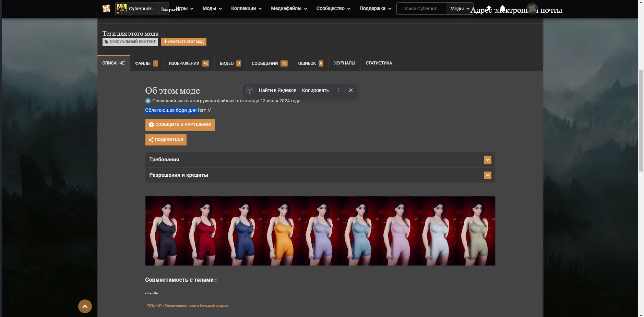Click the highlighted Облегающее боди для text
The width and height of the screenshot is (644, 317).
coord(171,110)
